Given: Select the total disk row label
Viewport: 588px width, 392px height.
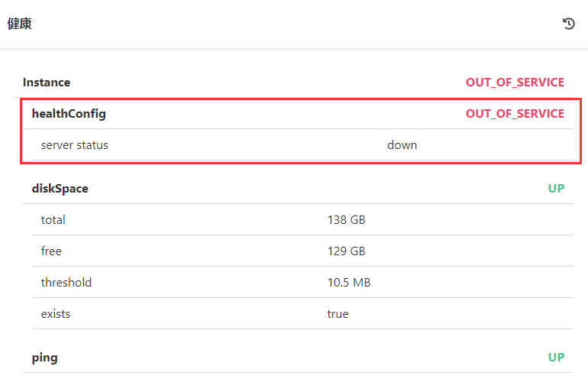Looking at the screenshot, I should 53,220.
